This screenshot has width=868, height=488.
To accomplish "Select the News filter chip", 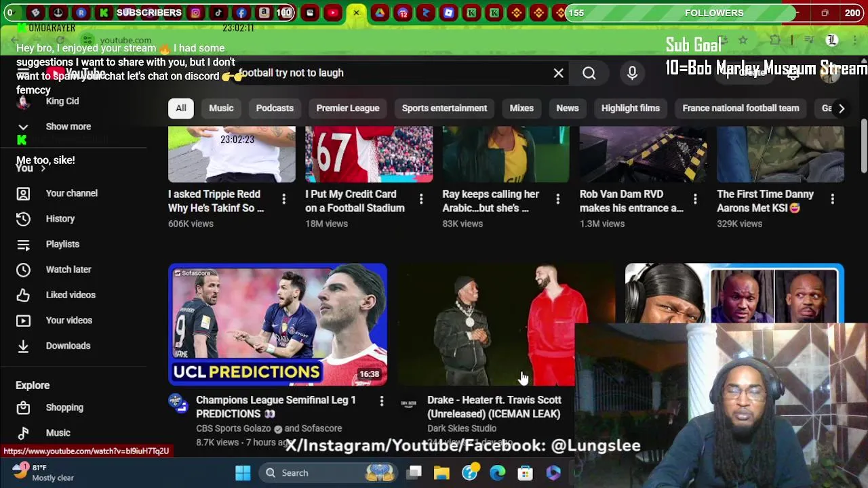I will coord(568,108).
